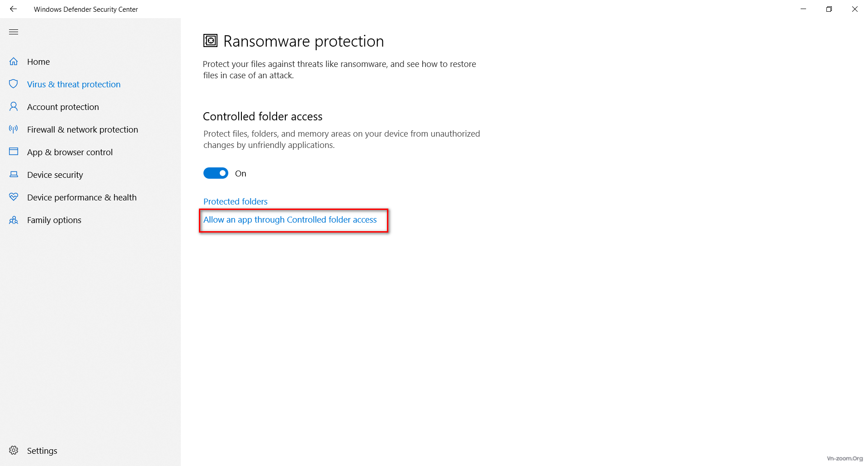Restore down the window
The width and height of the screenshot is (868, 466).
(x=829, y=9)
